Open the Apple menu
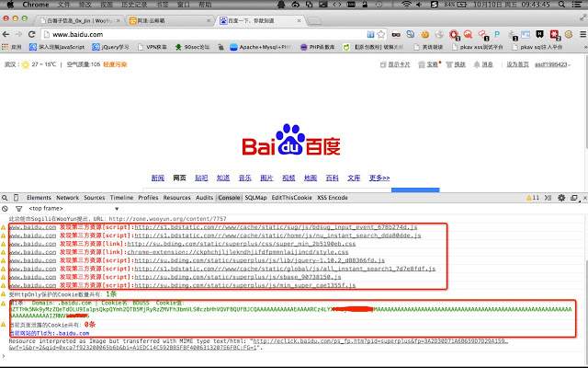 pyautogui.click(x=10, y=5)
